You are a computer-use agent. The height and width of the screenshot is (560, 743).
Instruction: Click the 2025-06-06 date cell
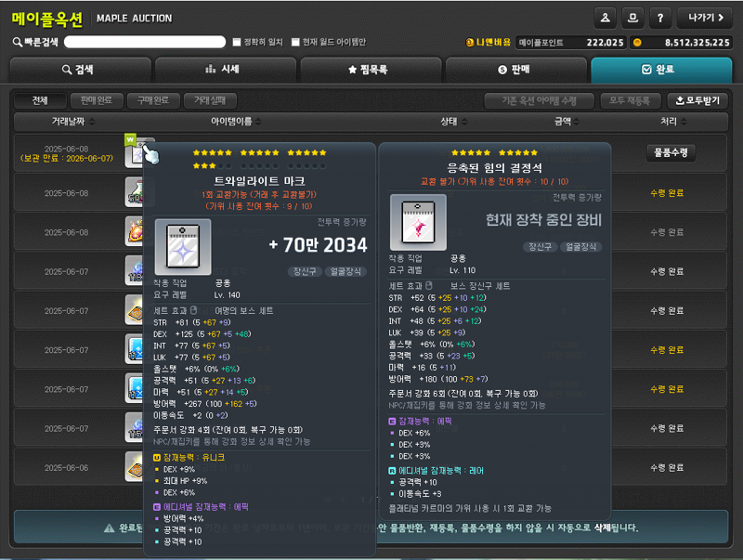click(x=66, y=468)
